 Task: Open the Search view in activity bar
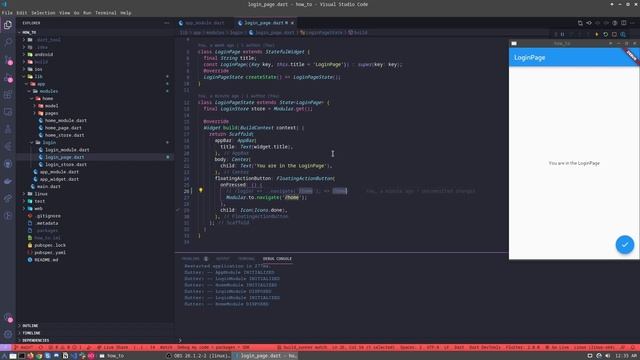click(8, 42)
